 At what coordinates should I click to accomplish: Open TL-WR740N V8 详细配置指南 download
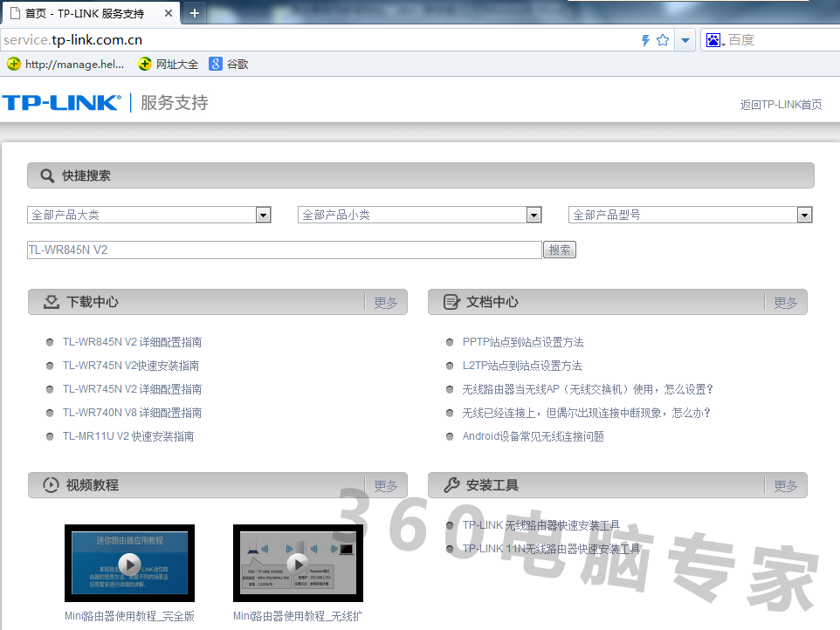click(x=133, y=413)
